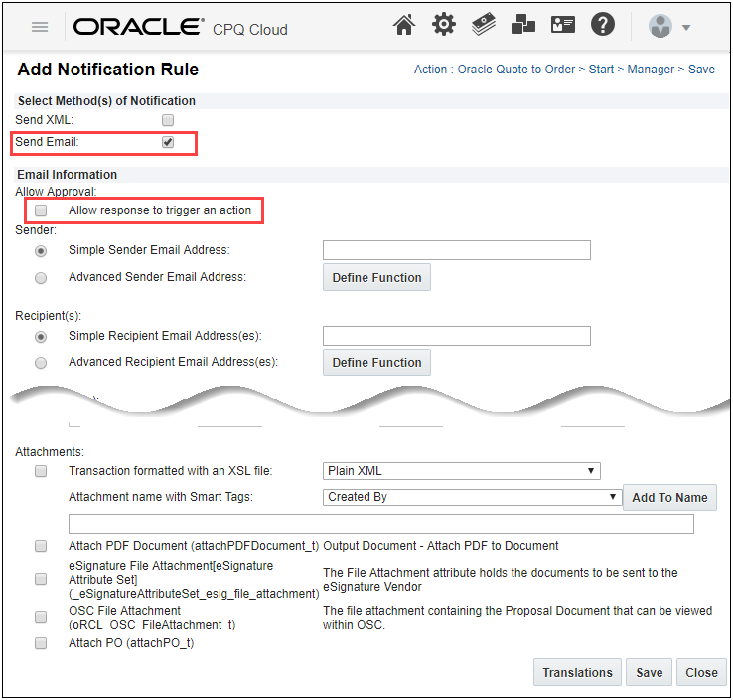733x700 pixels.
Task: Follow the Oracle Quote to Order breadcrumb link
Action: coord(515,70)
